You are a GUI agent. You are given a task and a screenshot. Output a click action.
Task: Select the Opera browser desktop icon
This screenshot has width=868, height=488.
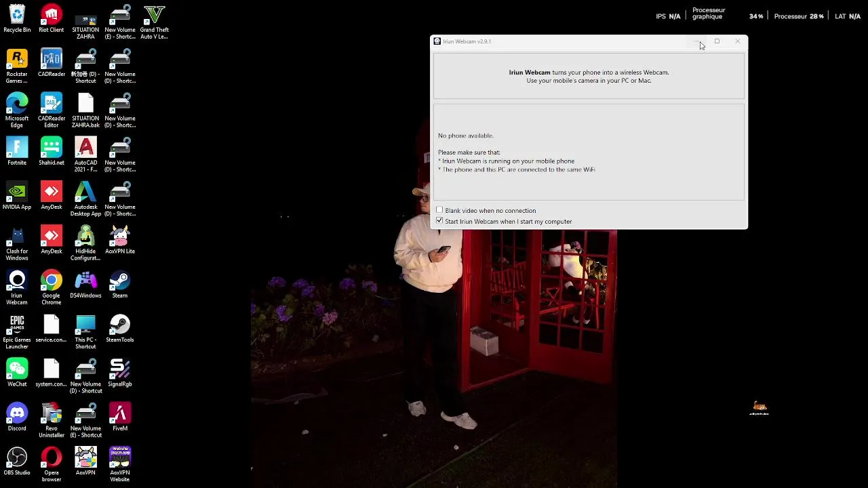[51, 464]
